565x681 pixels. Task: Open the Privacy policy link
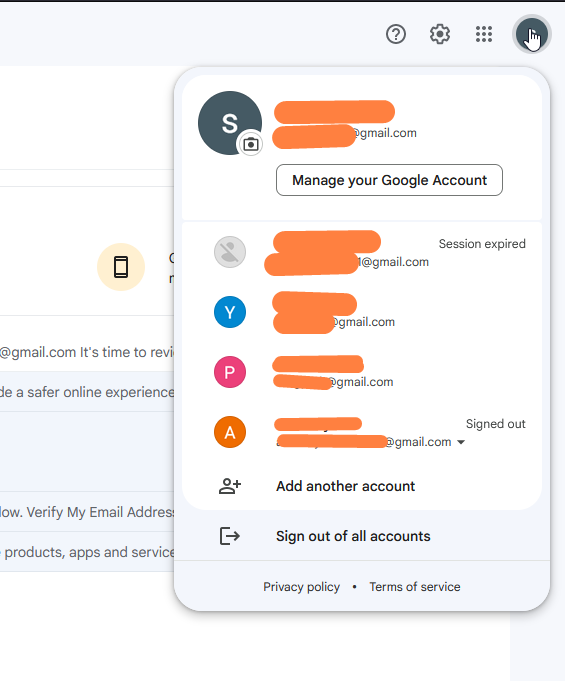pyautogui.click(x=301, y=587)
